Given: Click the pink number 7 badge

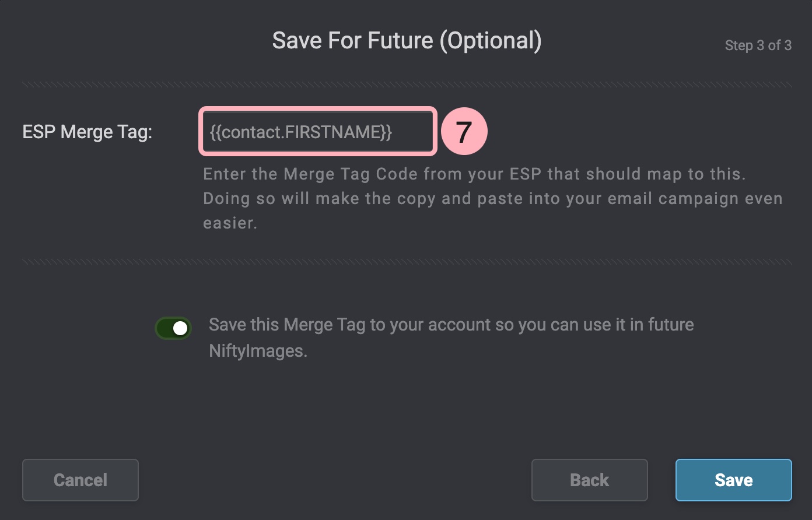Looking at the screenshot, I should click(464, 132).
